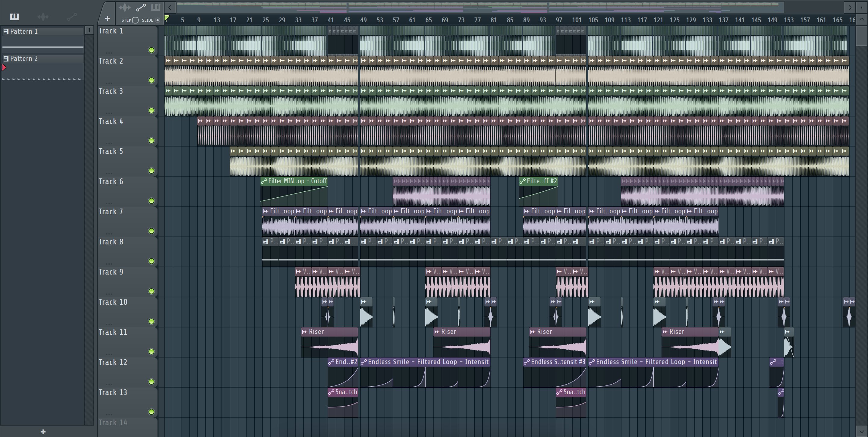Enable the STEP editing checkbox

[x=135, y=20]
